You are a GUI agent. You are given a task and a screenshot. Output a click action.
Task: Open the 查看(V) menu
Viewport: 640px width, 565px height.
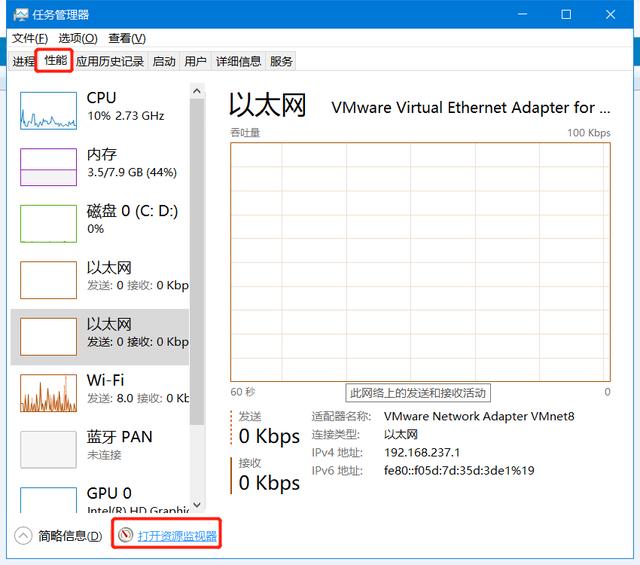pos(127,38)
